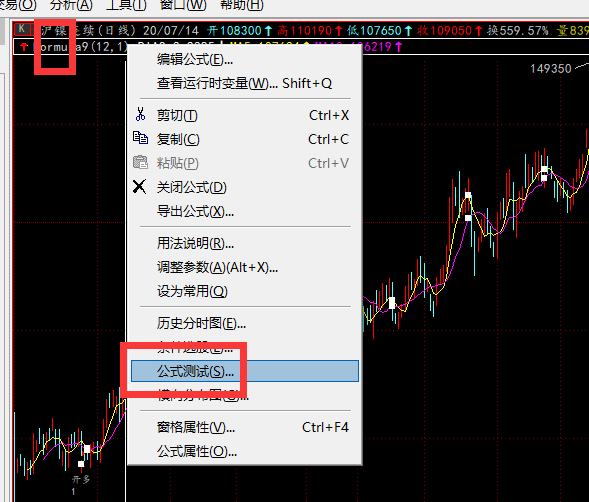Click the opening price 108300 value
The width and height of the screenshot is (589, 502).
240,31
